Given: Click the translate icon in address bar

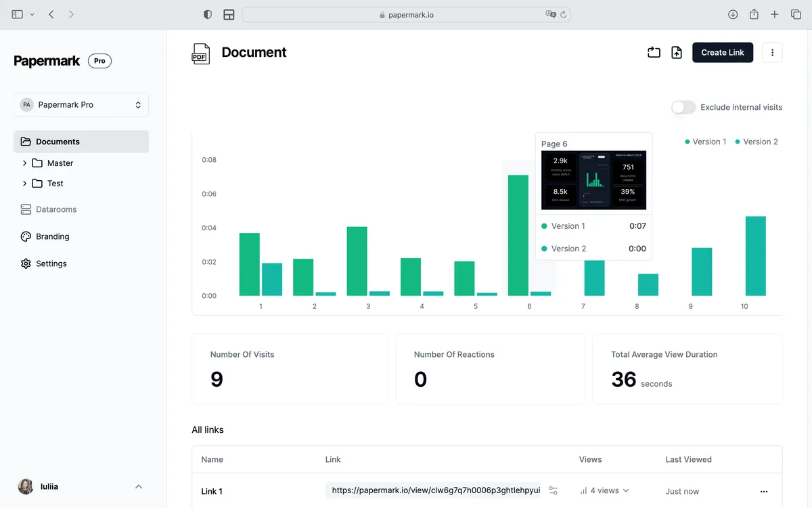Looking at the screenshot, I should 551,14.
